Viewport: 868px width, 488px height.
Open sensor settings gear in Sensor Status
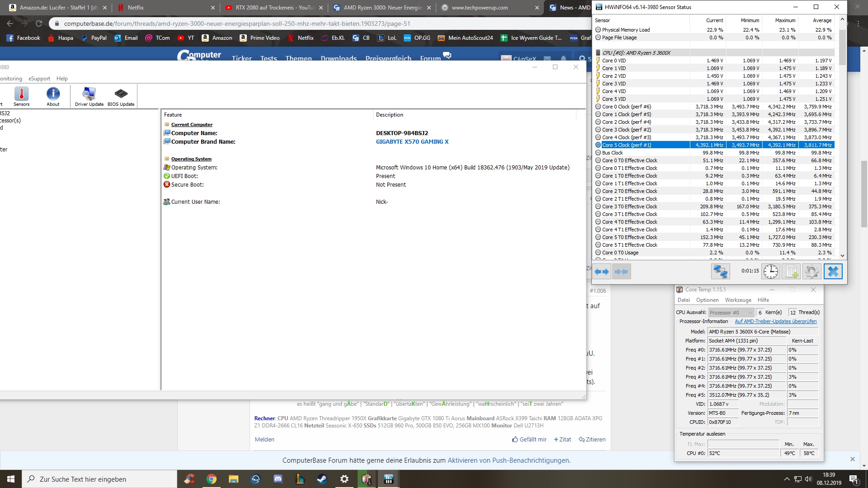811,272
